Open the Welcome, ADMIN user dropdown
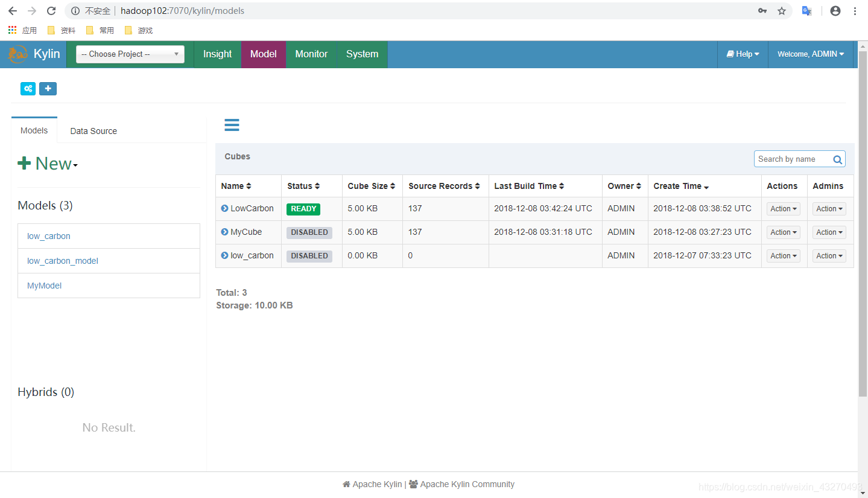 (x=811, y=54)
